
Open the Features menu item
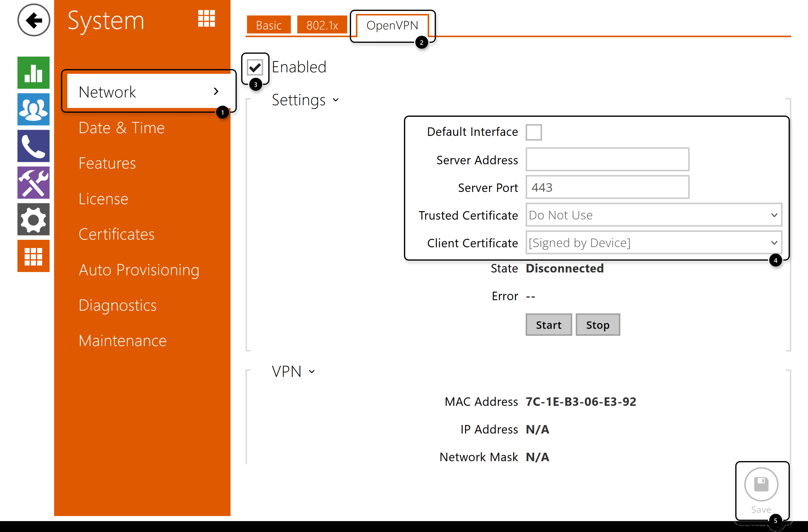pyautogui.click(x=107, y=163)
